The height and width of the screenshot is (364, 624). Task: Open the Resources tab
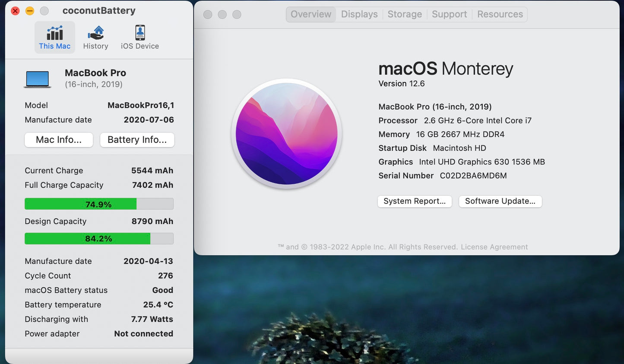[x=499, y=14]
